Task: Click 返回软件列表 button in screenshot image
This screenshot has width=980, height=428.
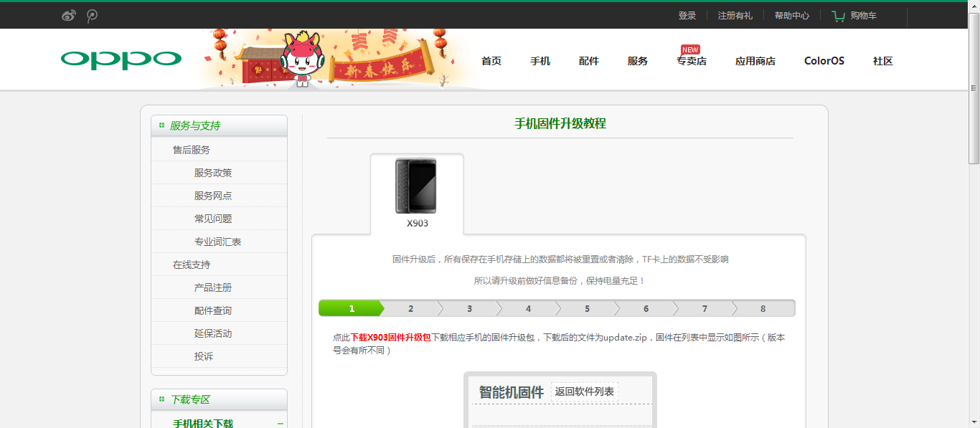Action: 585,391
